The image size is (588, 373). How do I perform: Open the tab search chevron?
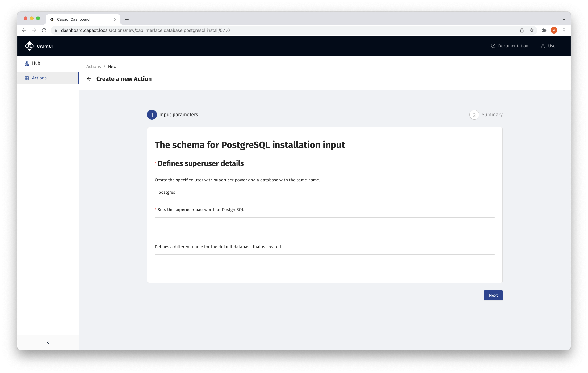point(564,19)
